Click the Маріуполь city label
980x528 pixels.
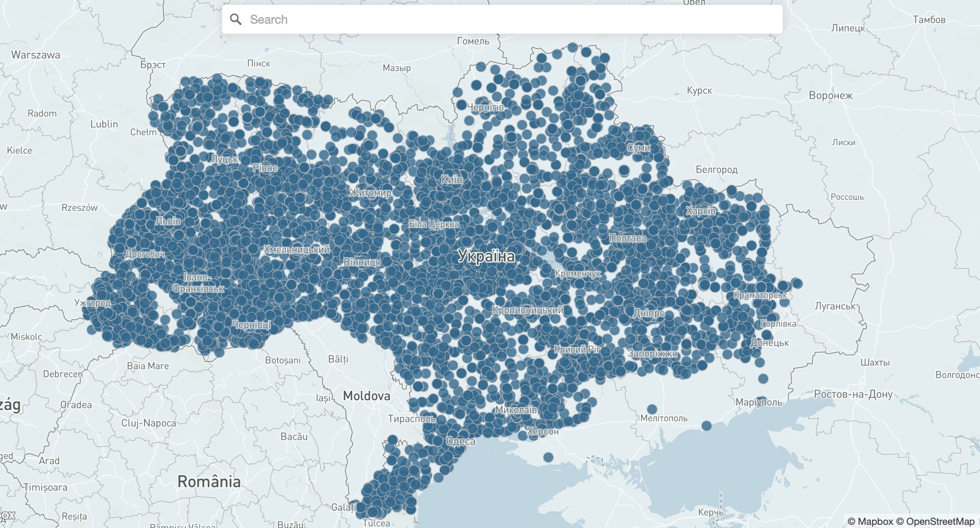pyautogui.click(x=759, y=402)
